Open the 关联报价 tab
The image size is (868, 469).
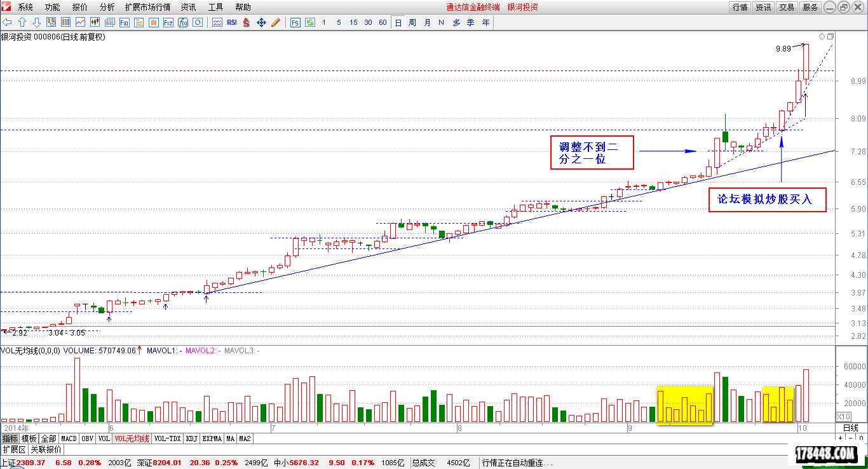[46, 449]
